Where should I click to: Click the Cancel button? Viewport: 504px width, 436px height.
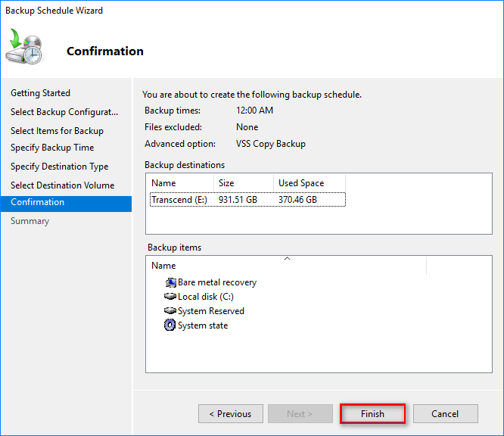445,413
